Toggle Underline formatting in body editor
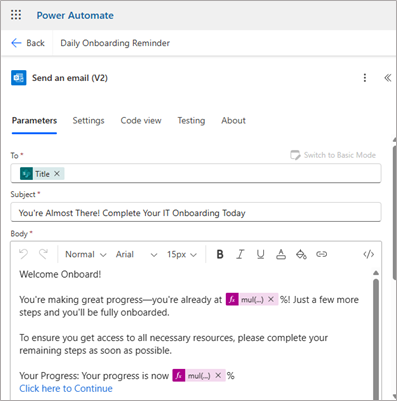The image size is (397, 401). click(x=260, y=254)
